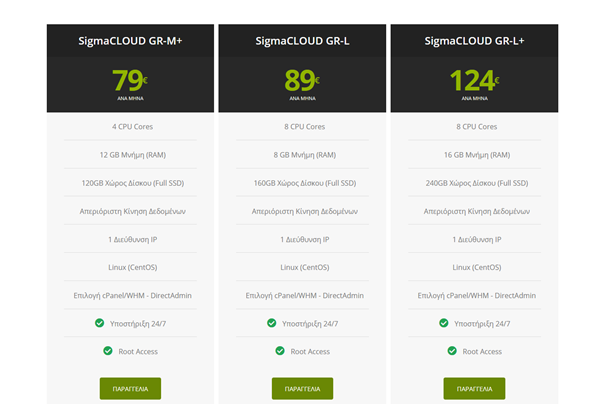Select the 160GB Χώρος Δίσκου row
The height and width of the screenshot is (404, 602).
[302, 183]
